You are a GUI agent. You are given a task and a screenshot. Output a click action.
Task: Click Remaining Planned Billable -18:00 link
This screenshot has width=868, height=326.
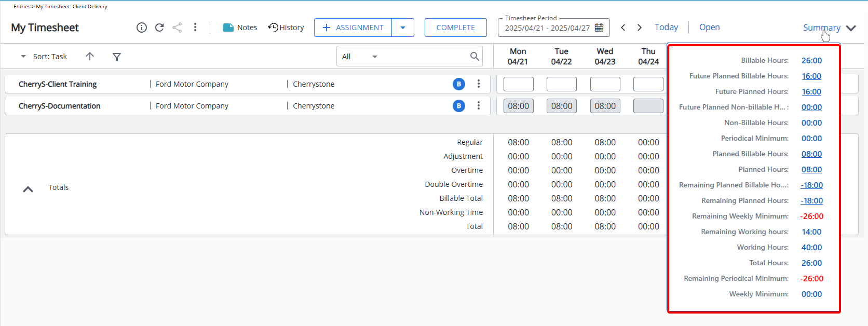point(811,185)
